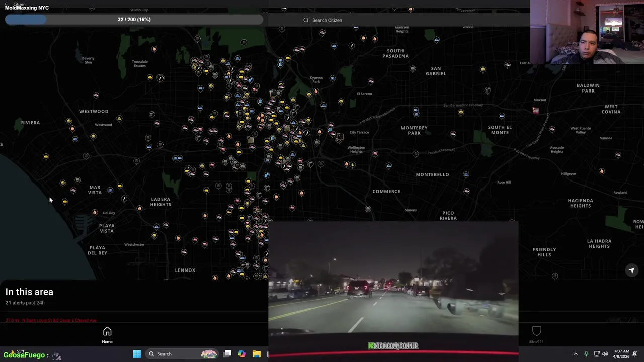Click the Friendly Hills map label
This screenshot has width=644, height=362.
[544, 252]
